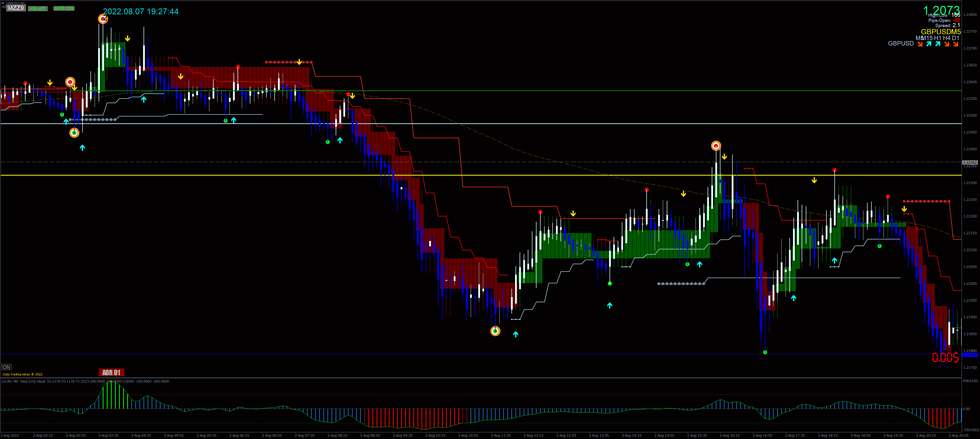Click the H1 cyan up-trend arrow
Image resolution: width=980 pixels, height=439 pixels.
[937, 44]
